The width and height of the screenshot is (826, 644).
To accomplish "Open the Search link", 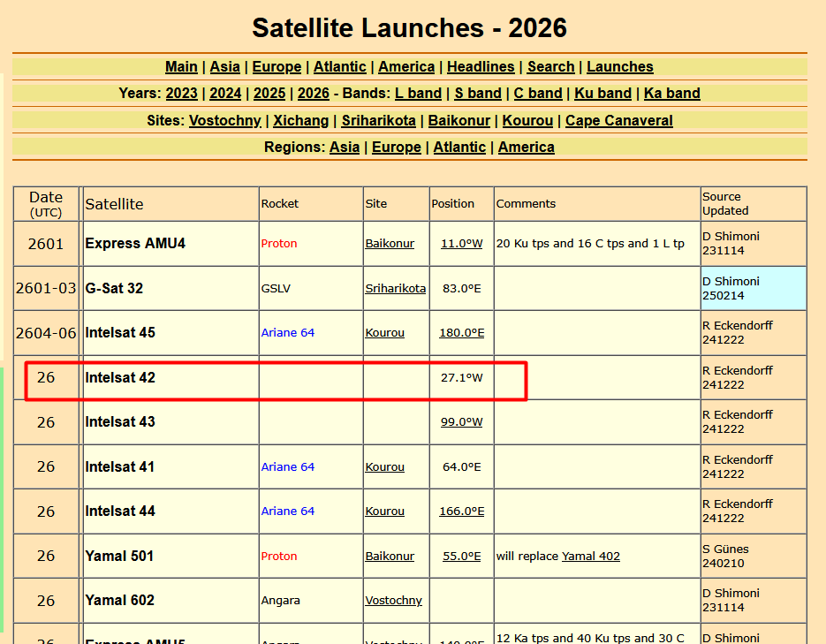I will pos(551,67).
